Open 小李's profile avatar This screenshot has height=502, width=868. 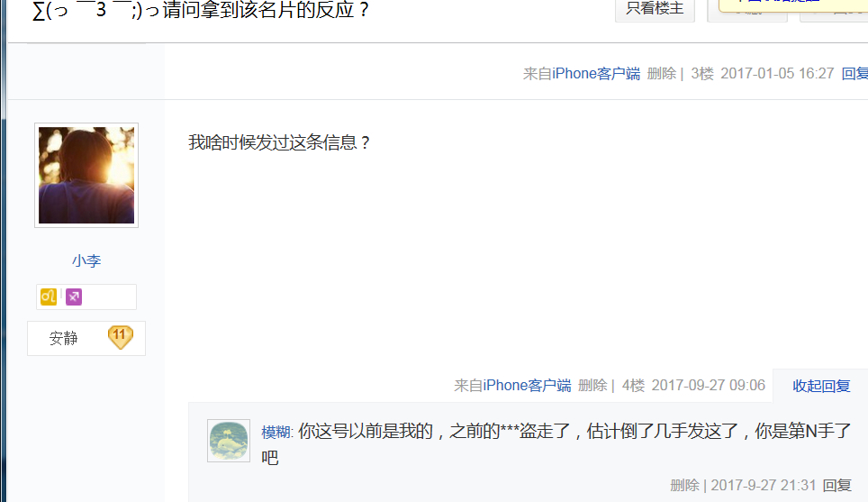(86, 175)
